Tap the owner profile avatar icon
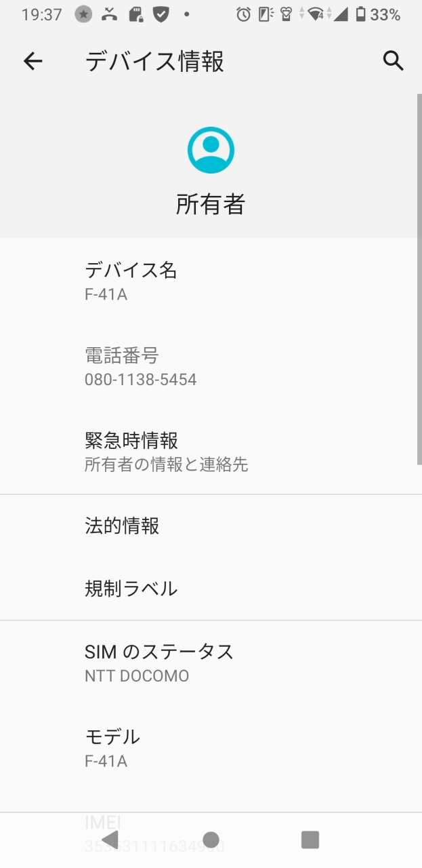The height and width of the screenshot is (868, 422). pyautogui.click(x=211, y=150)
